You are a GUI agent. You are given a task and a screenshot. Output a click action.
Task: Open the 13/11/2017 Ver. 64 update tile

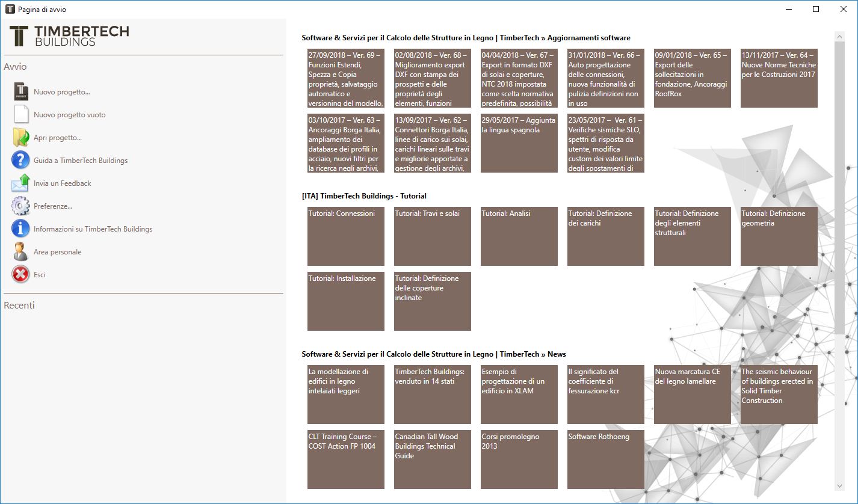tap(779, 78)
